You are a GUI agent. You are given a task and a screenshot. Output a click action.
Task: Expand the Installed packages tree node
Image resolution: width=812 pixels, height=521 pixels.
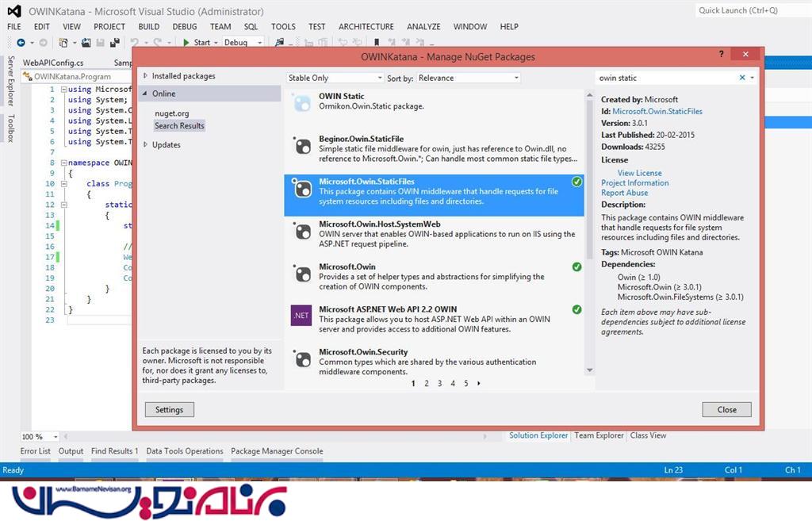pos(146,76)
